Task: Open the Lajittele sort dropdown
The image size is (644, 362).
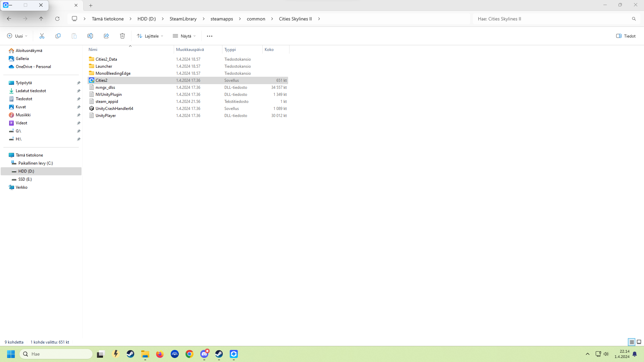Action: tap(150, 36)
